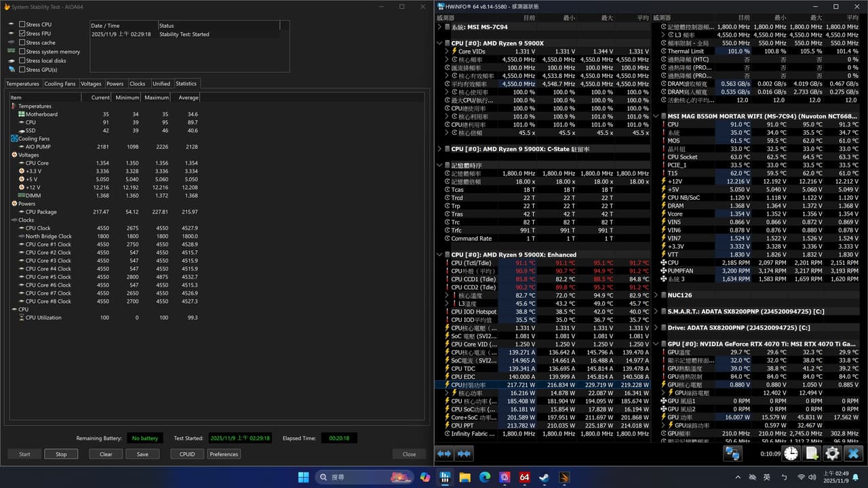The image size is (868, 488).
Task: Expand the Core VIDs row in HWiNFO
Action: click(x=446, y=51)
